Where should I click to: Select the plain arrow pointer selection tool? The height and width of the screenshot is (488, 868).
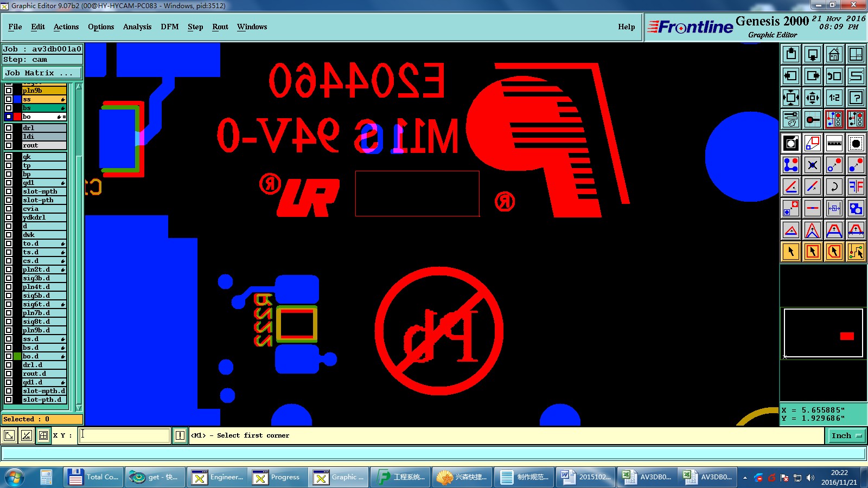click(x=791, y=252)
